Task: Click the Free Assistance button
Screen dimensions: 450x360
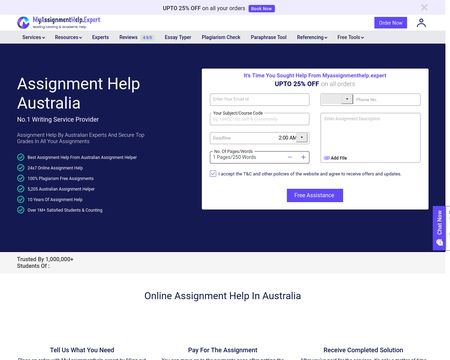Action: 315,195
